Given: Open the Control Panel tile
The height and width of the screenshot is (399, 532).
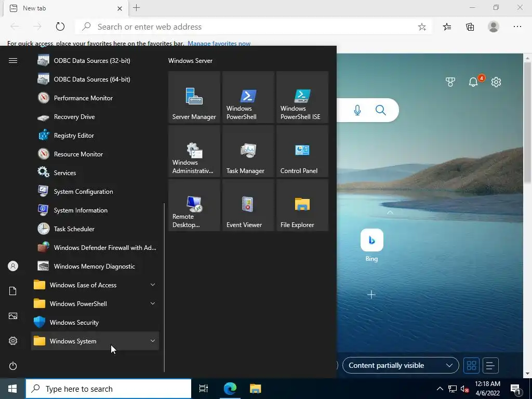Looking at the screenshot, I should (302, 151).
